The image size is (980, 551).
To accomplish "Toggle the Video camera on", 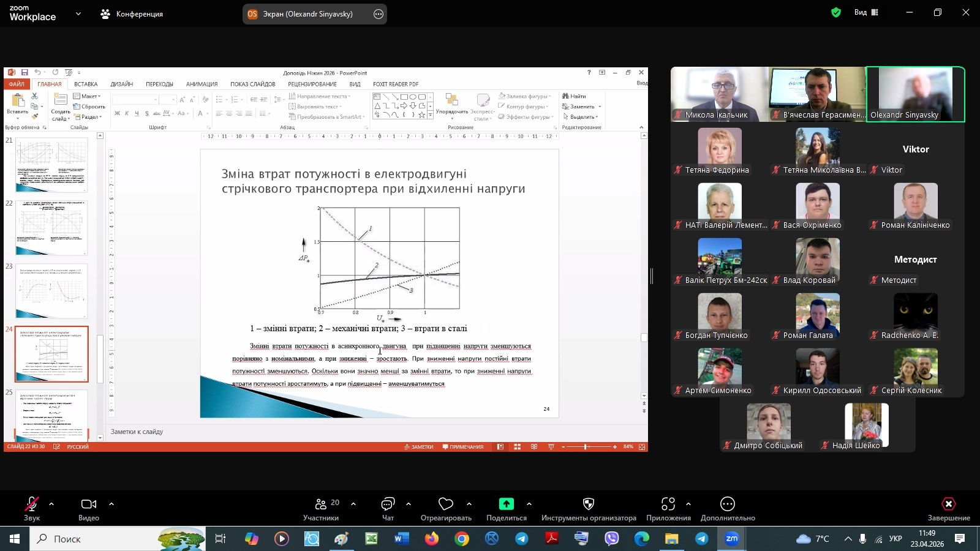I will coord(88,504).
